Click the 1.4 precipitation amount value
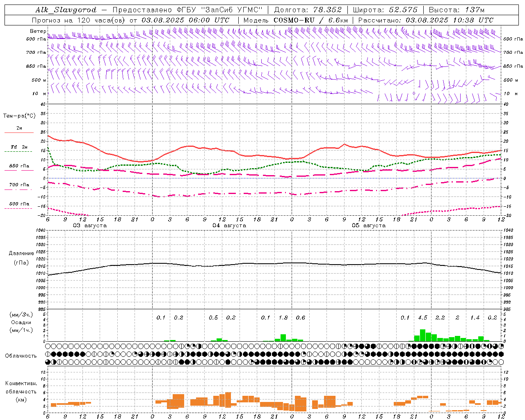The height and width of the screenshot is (420, 525). (475, 317)
